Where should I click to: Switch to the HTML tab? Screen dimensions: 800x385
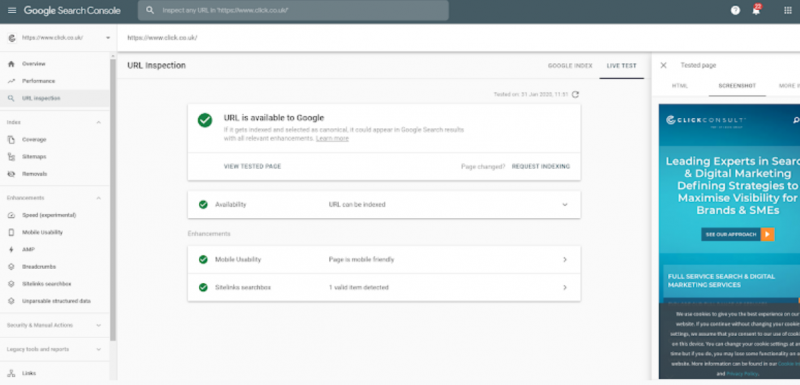[680, 86]
